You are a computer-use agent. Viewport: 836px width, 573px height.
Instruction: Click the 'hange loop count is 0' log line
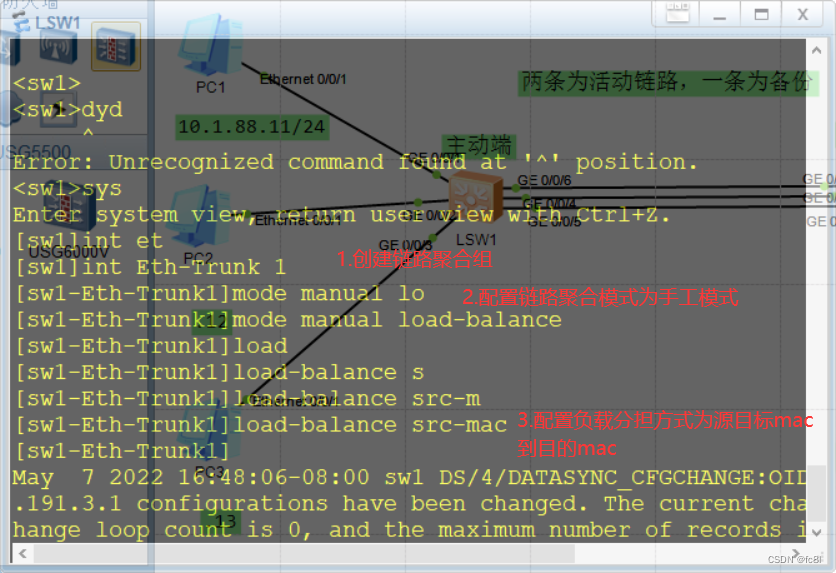[x=409, y=530]
